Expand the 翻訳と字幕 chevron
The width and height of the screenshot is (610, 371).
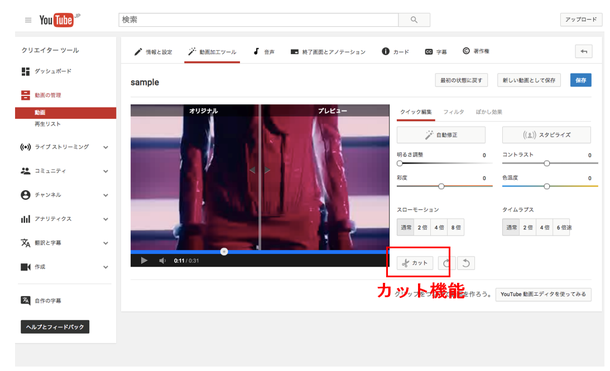click(105, 243)
